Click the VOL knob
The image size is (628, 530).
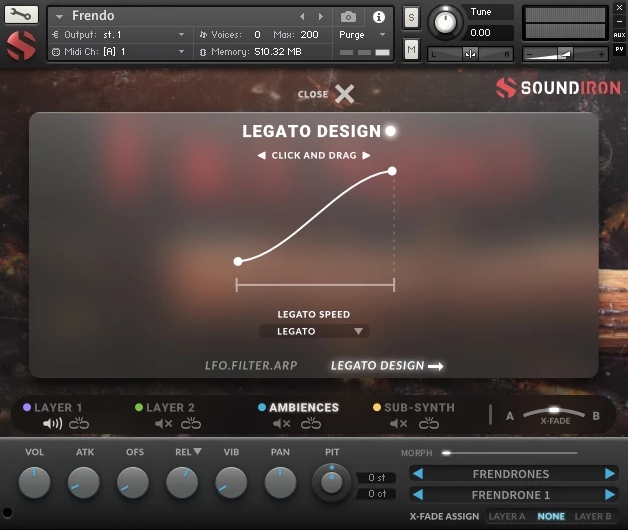34,482
